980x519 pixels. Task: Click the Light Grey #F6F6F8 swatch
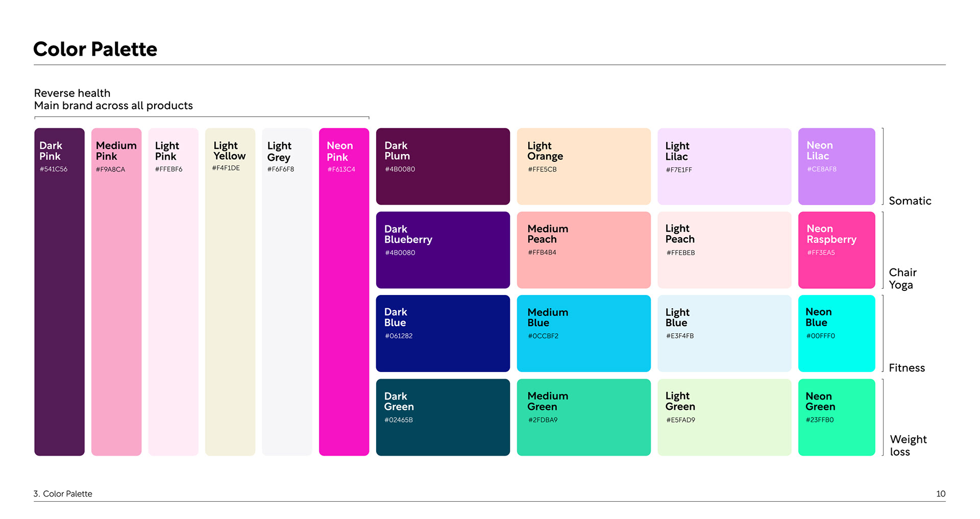click(287, 292)
